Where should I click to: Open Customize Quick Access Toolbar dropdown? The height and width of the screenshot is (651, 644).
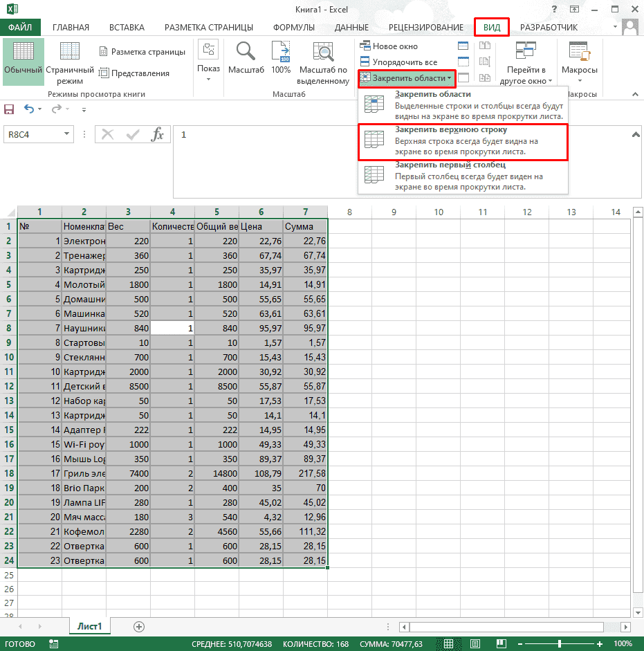(x=84, y=109)
